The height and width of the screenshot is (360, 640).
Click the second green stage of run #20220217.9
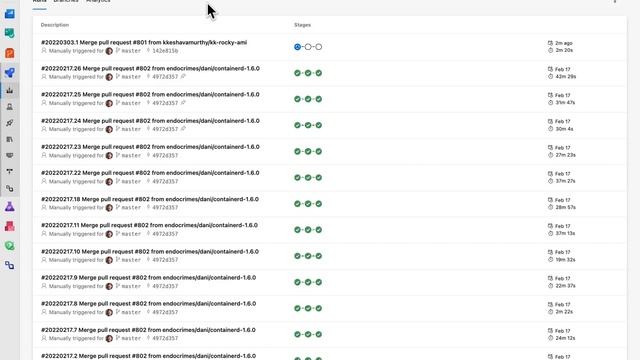click(308, 282)
